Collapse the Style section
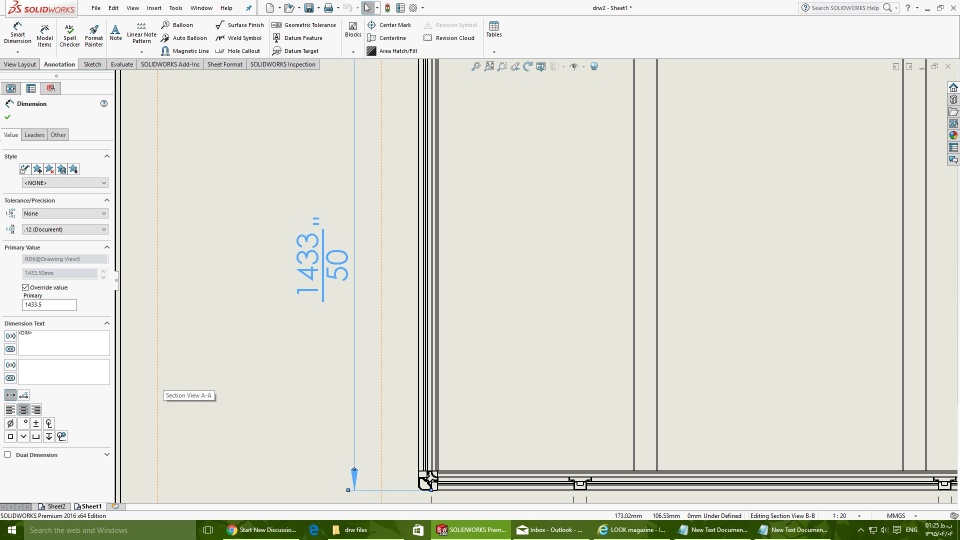 point(107,156)
